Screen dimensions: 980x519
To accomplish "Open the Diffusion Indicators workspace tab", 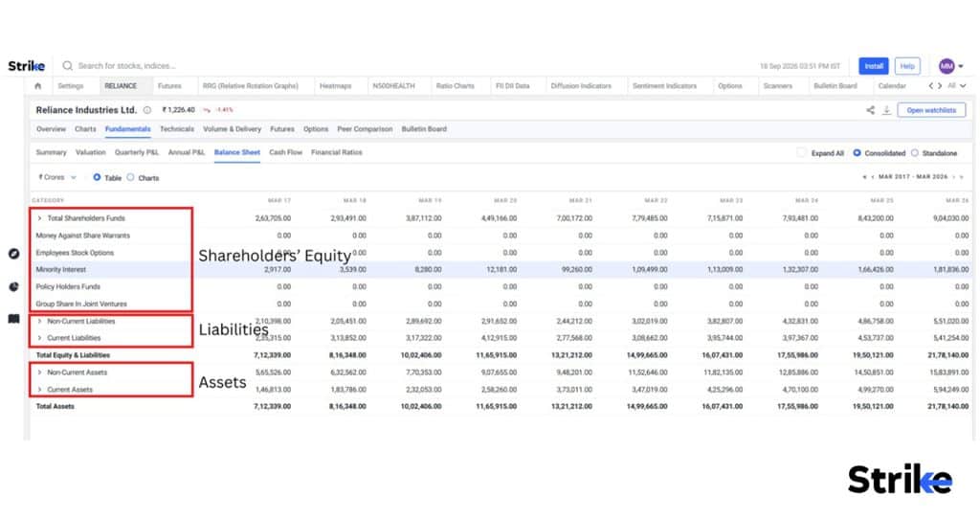I will pos(581,85).
